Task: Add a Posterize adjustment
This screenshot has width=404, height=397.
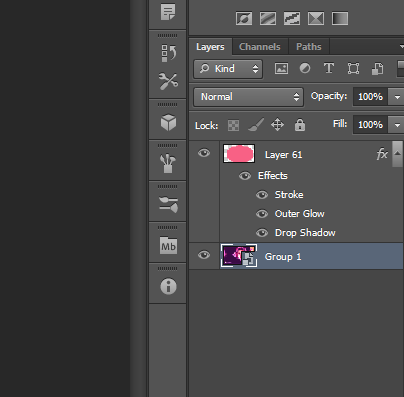Action: point(268,19)
